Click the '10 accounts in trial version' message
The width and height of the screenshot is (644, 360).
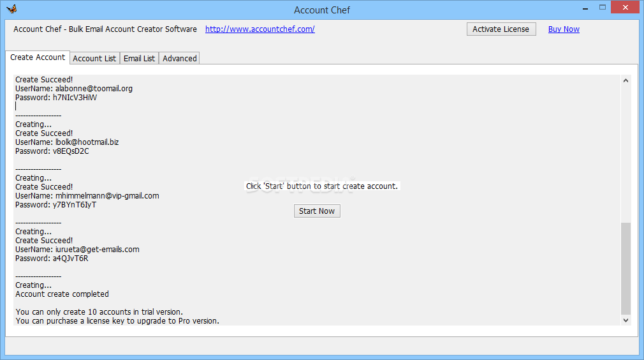tap(99, 312)
